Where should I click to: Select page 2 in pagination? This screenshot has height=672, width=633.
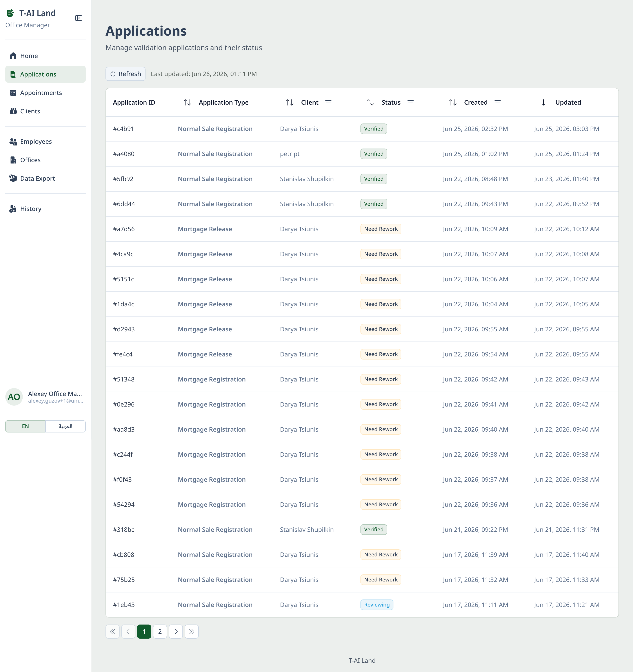[160, 631]
